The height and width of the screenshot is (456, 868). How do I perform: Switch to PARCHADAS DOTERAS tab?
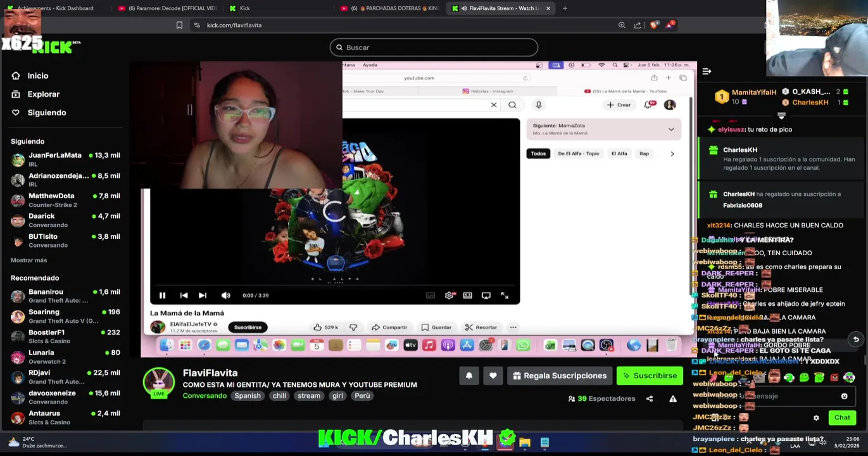tap(390, 8)
